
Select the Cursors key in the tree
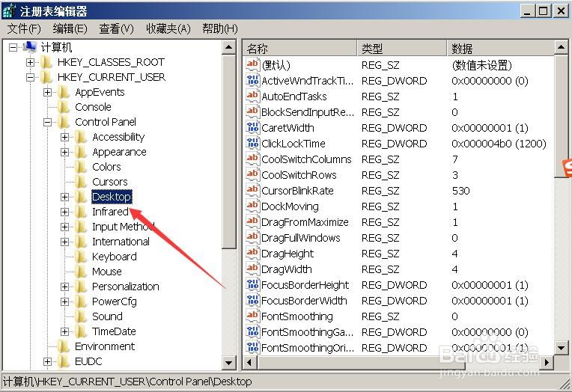(x=110, y=182)
